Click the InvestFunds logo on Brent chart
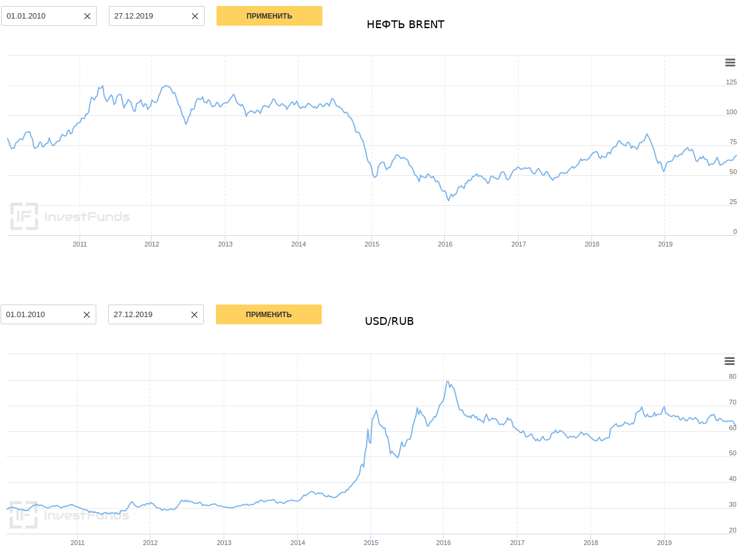 pyautogui.click(x=69, y=217)
